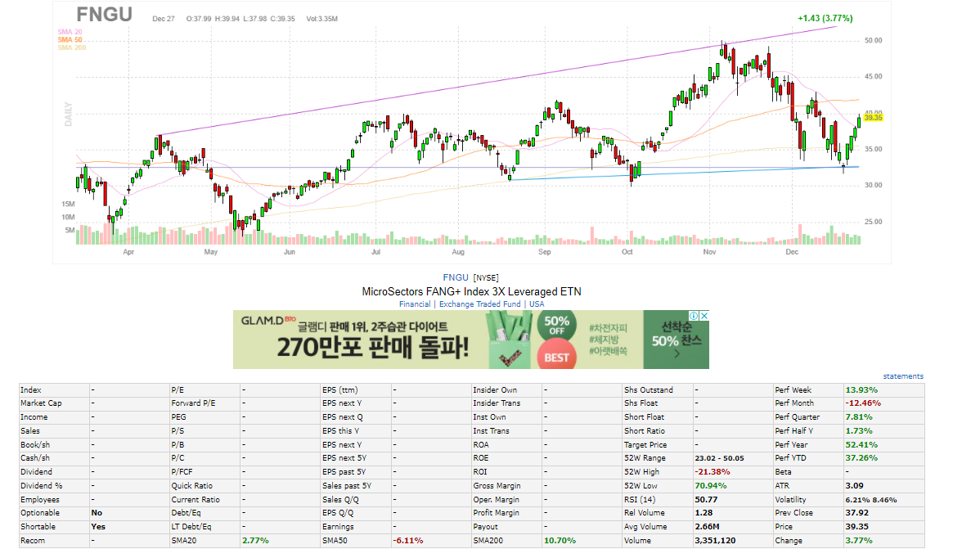Click the Dividend % label
Screen dimensions: 980x558
[41, 485]
